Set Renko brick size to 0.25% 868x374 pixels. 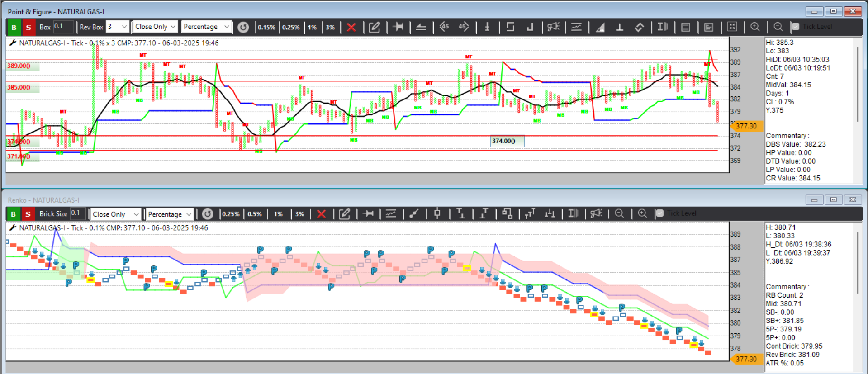pos(231,214)
